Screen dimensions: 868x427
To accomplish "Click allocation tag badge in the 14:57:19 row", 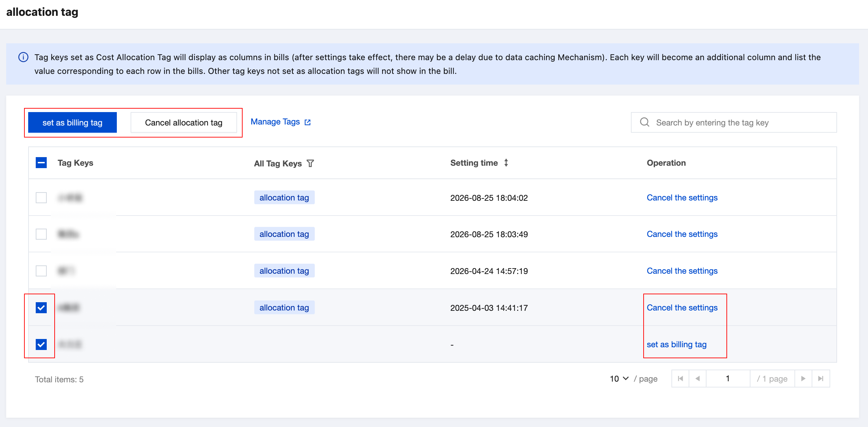I will 284,271.
